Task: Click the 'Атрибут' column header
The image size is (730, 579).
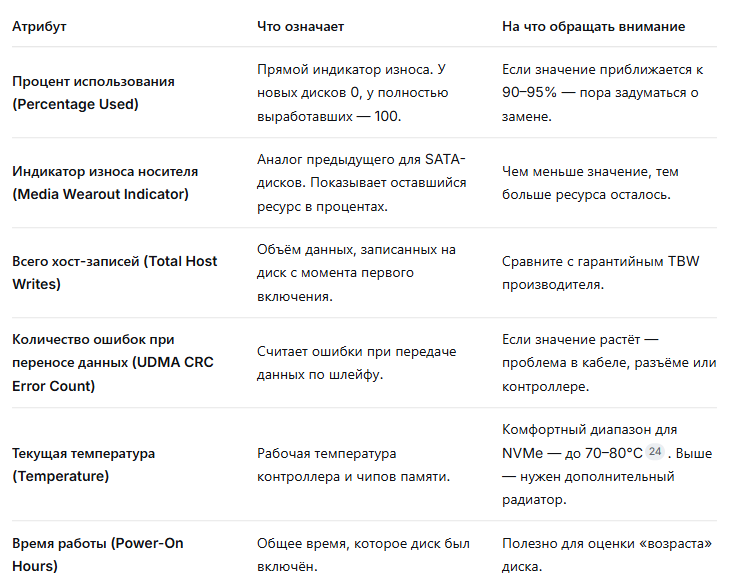Action: pos(39,26)
